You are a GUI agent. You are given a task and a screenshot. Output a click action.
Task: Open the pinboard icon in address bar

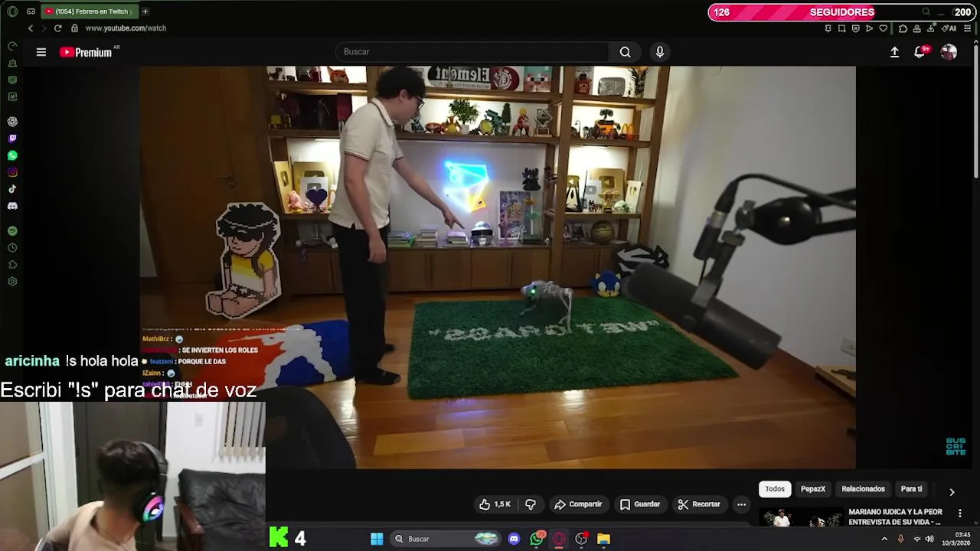[828, 28]
